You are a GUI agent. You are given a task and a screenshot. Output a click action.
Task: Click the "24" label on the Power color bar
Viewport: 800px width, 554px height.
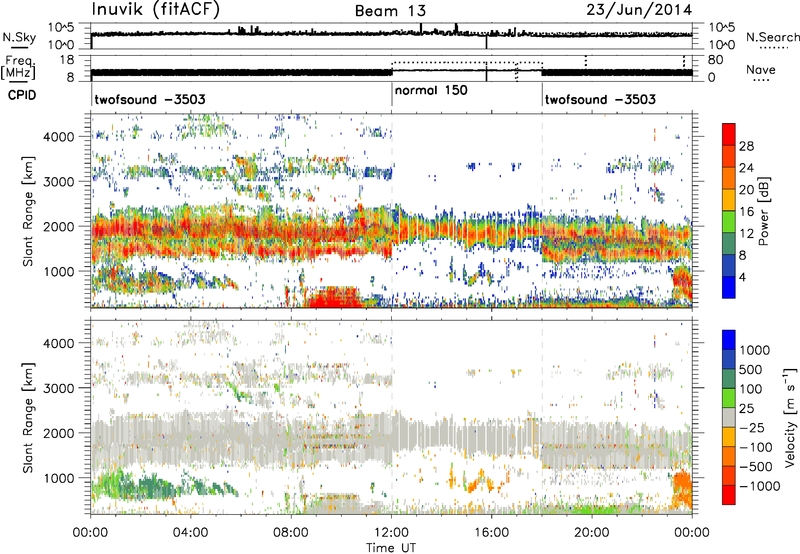point(746,168)
